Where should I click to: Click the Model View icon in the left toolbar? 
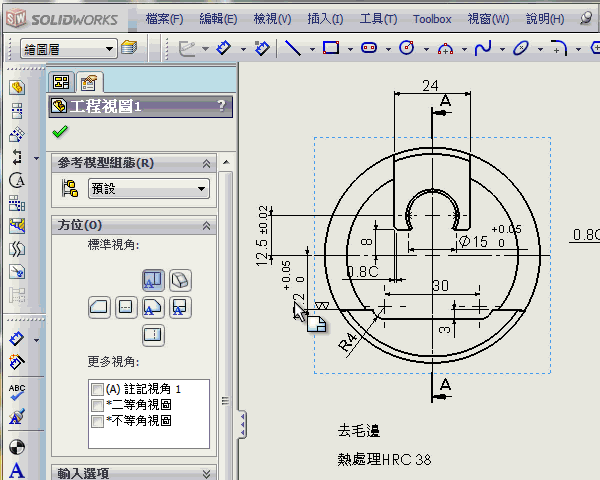click(17, 88)
